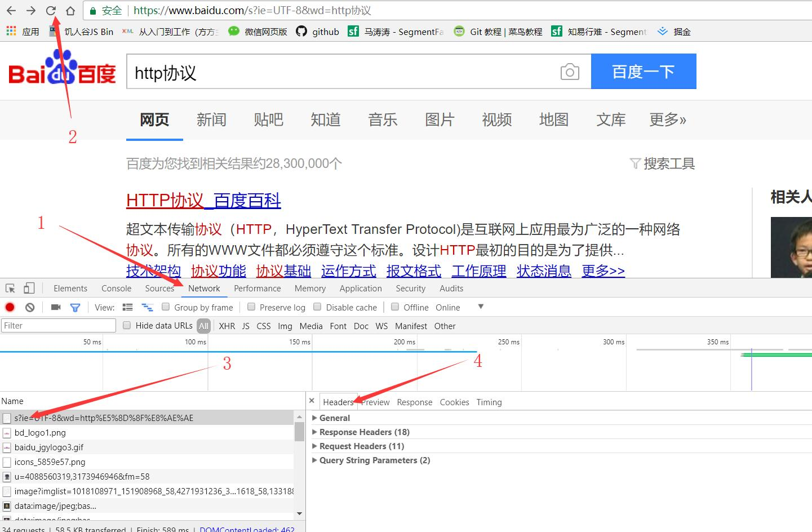Open the 微信网页版 bookmark

(258, 32)
